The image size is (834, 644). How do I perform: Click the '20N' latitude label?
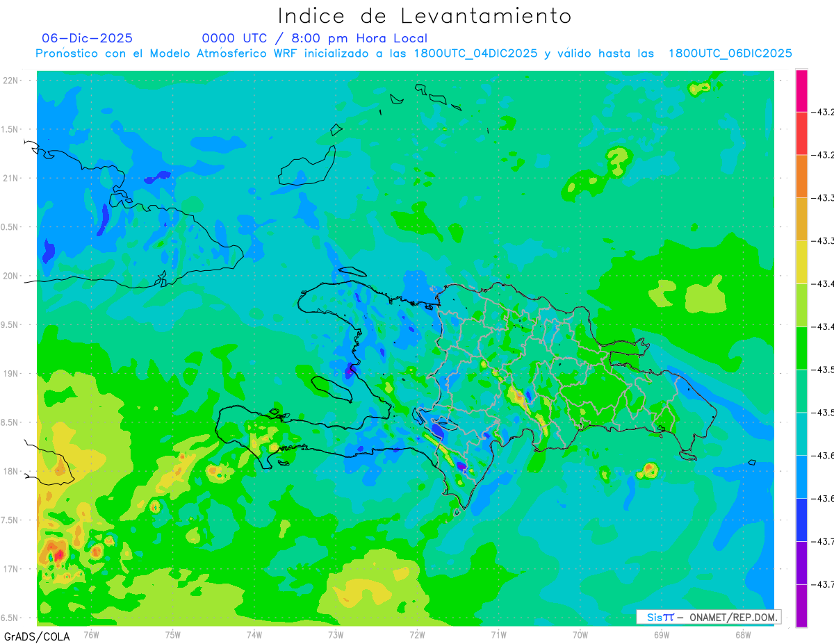tap(11, 276)
